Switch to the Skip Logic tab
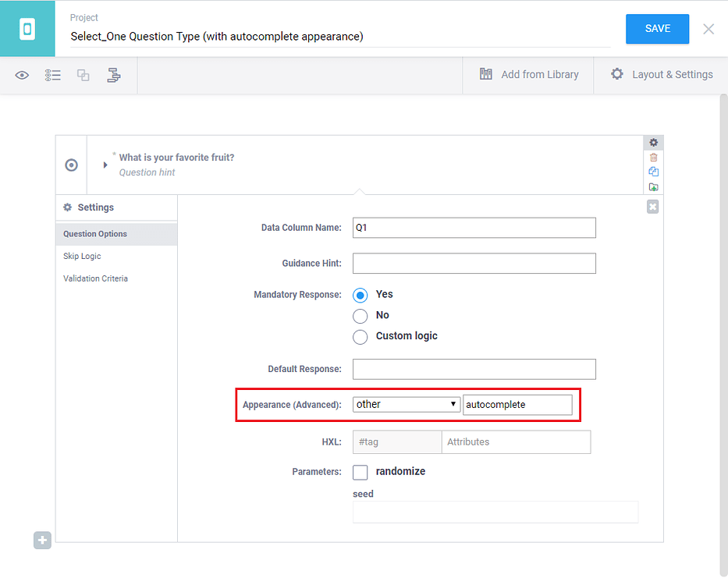728x585 pixels. pos(82,256)
